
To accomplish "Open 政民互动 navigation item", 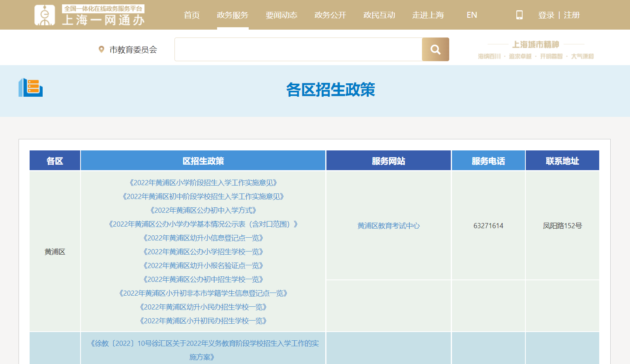I will (x=379, y=15).
